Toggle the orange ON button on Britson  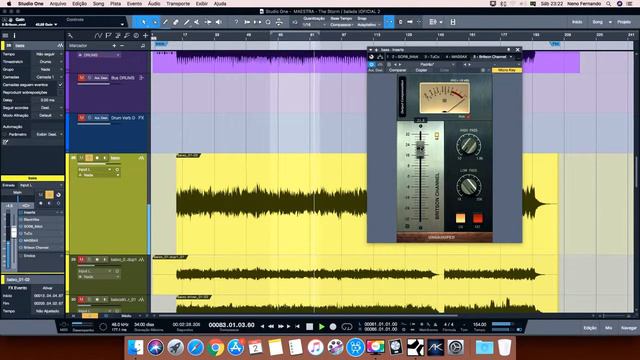click(460, 218)
